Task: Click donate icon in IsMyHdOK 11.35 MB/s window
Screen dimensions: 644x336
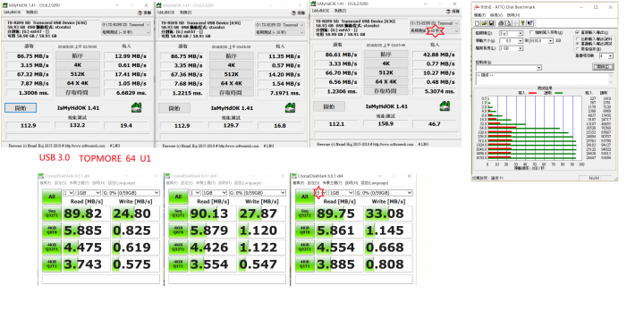Action: [x=293, y=13]
